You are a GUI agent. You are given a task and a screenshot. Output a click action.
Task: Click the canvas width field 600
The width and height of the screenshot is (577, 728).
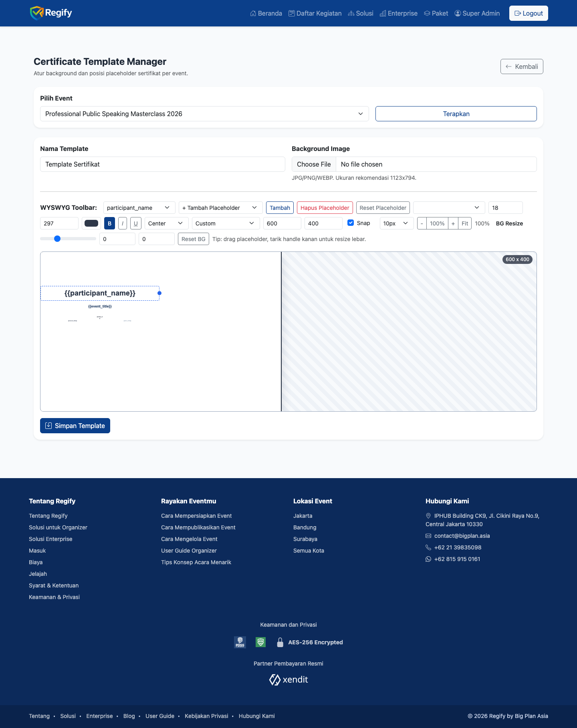pos(282,223)
